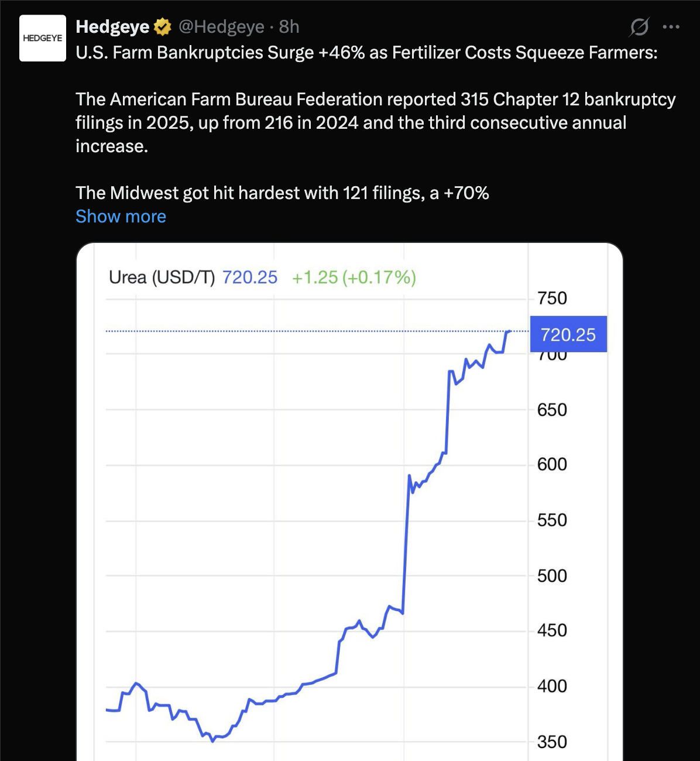Click the 350 axis label

click(x=552, y=742)
